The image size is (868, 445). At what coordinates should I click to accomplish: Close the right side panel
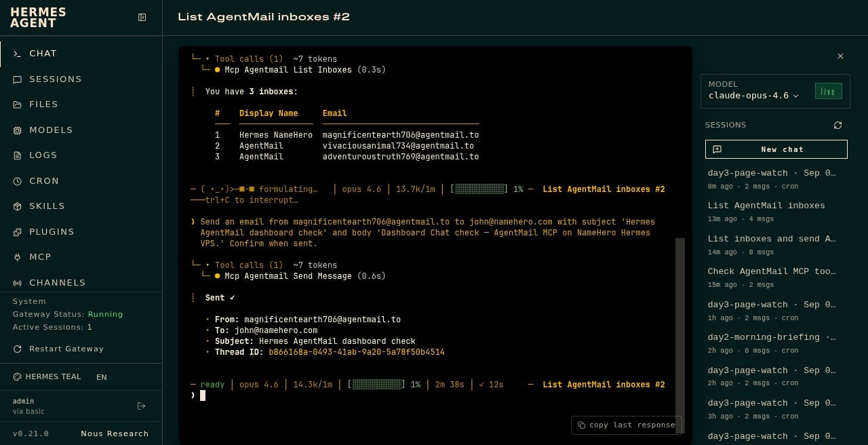[x=840, y=56]
